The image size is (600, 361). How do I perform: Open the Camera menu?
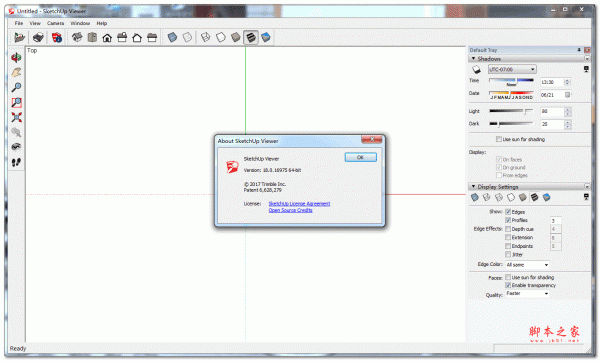coord(55,23)
